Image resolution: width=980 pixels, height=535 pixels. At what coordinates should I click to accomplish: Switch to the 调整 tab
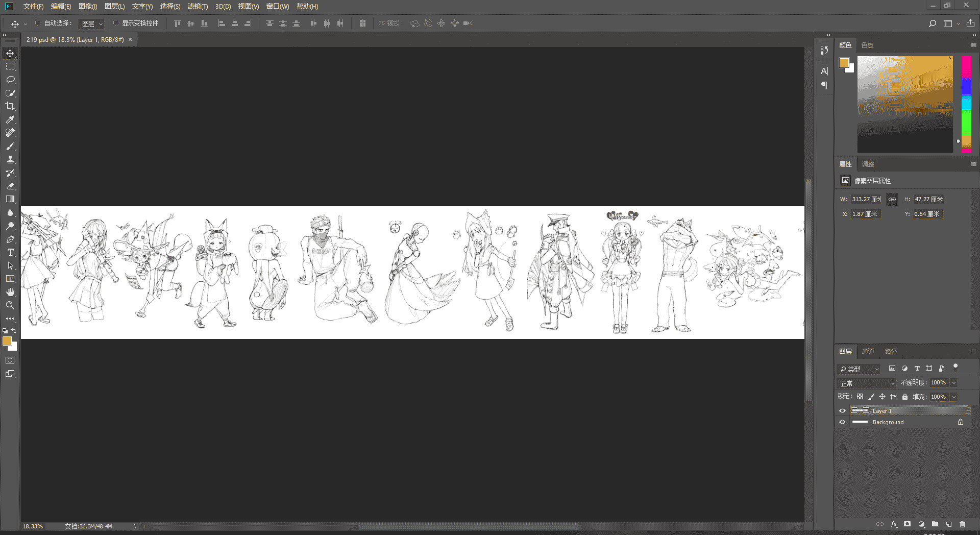(x=868, y=164)
